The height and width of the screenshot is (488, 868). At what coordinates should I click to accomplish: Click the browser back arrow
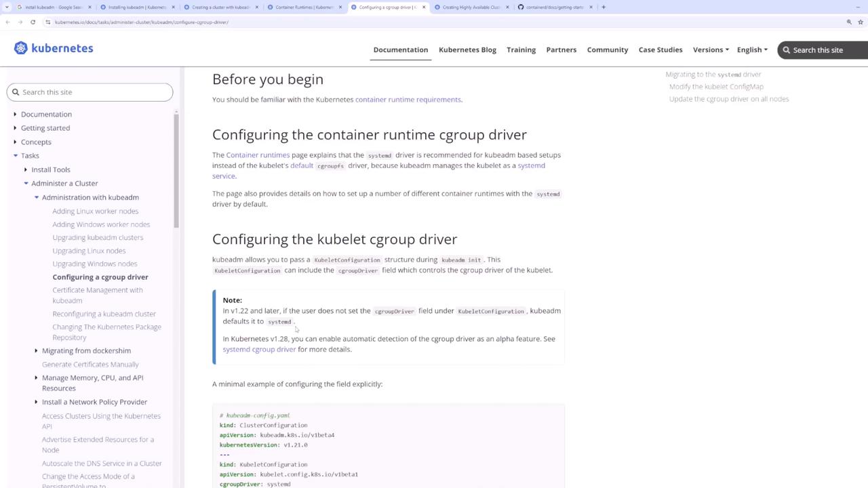coord(7,22)
